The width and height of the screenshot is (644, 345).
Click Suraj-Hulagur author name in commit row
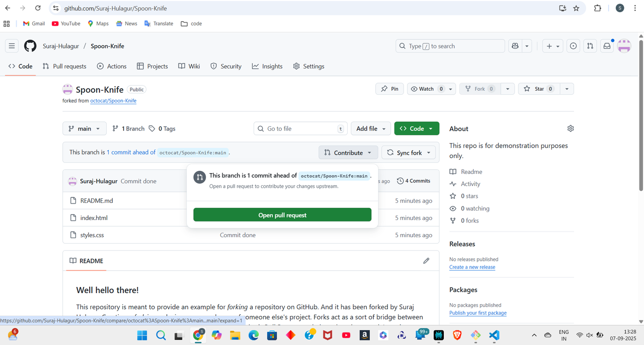[x=99, y=181]
